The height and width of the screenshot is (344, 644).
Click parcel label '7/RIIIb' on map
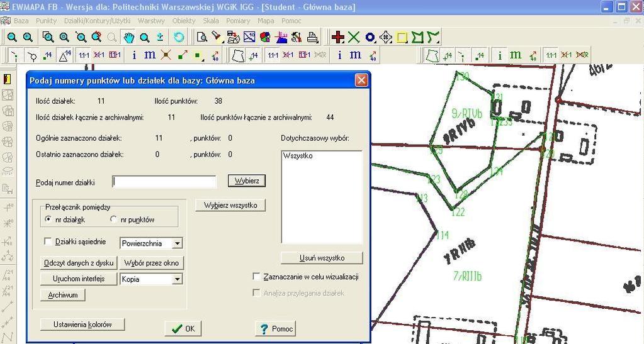pos(467,276)
